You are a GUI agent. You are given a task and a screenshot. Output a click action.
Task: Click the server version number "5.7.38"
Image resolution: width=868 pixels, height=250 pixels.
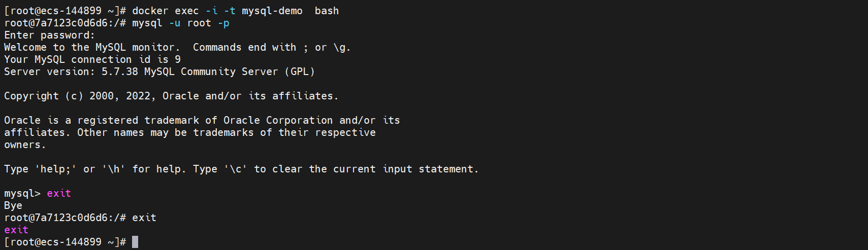point(120,72)
